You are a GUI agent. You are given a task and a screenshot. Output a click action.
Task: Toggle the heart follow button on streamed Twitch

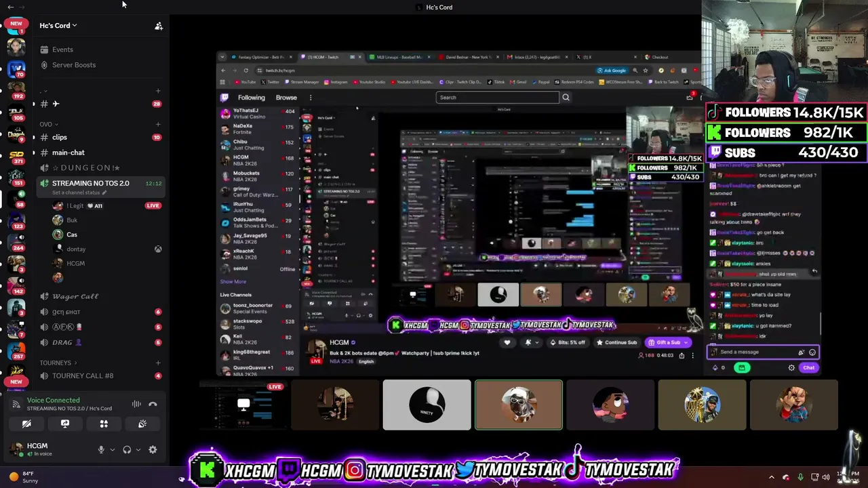point(507,343)
